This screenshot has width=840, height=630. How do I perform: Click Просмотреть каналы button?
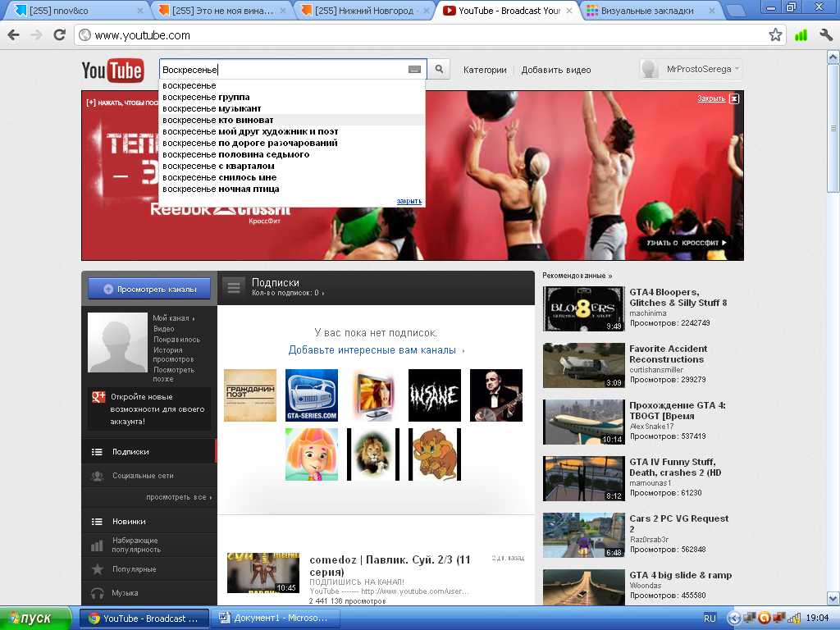(x=150, y=290)
